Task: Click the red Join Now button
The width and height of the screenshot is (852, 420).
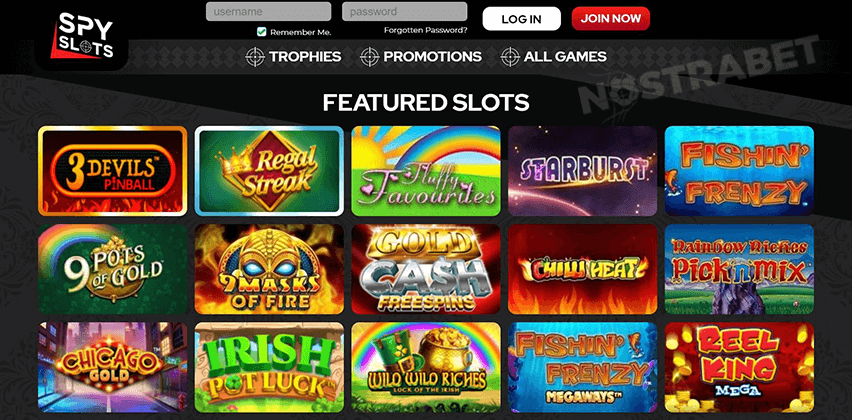Action: (x=611, y=18)
